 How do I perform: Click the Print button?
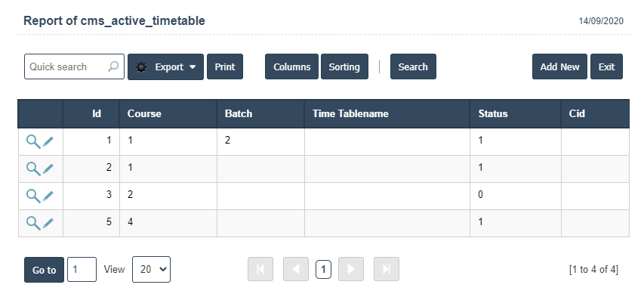click(225, 67)
